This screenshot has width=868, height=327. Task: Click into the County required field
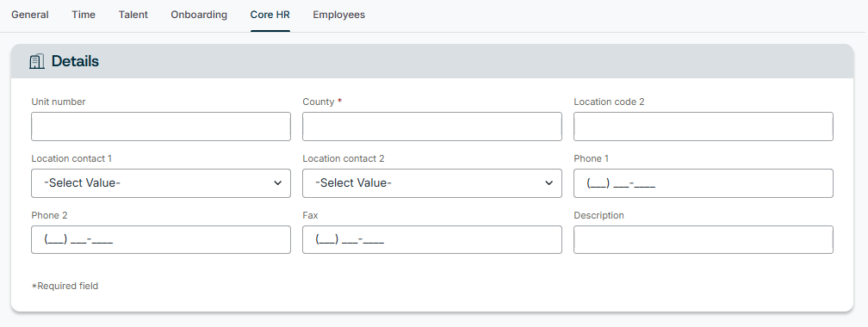(x=431, y=126)
